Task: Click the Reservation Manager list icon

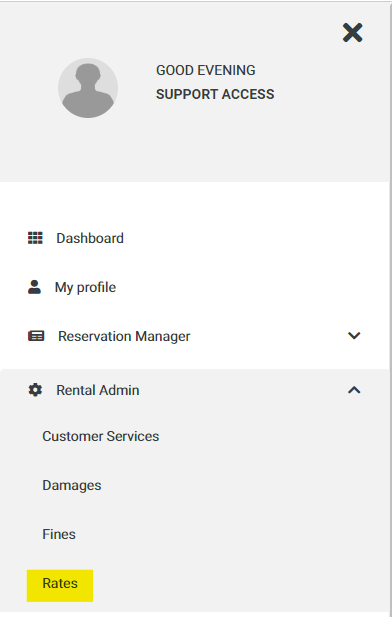Action: [36, 336]
